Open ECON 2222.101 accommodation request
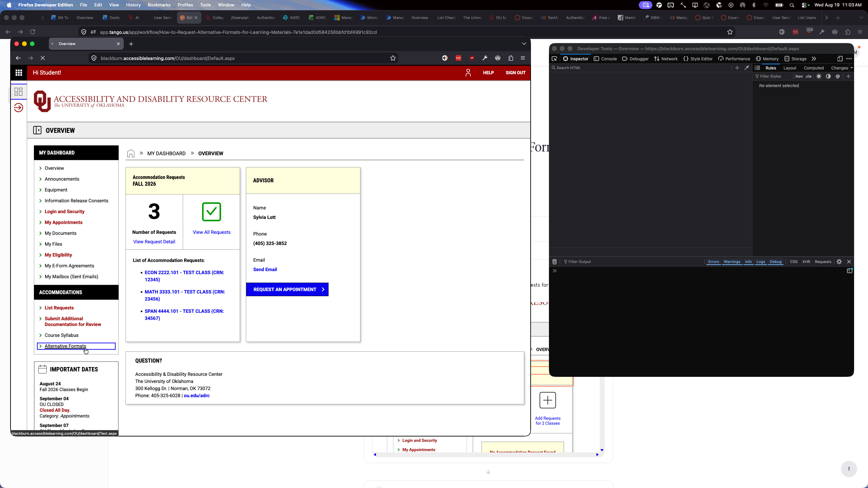The height and width of the screenshot is (488, 868). [x=184, y=276]
